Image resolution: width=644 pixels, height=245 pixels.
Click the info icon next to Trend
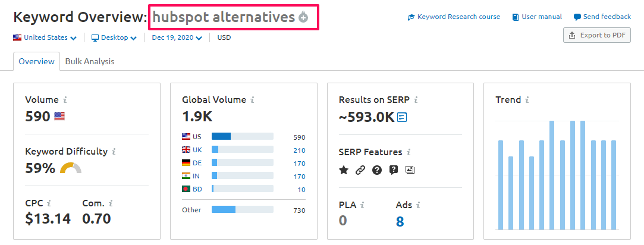[527, 100]
